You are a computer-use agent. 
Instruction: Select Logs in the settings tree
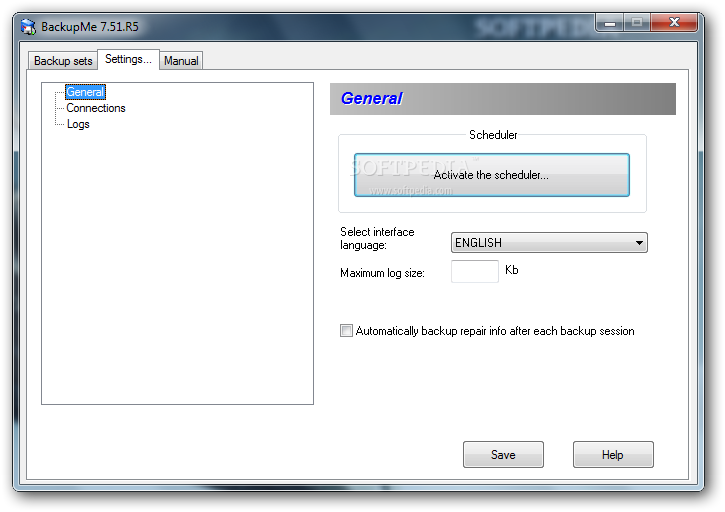click(x=78, y=124)
